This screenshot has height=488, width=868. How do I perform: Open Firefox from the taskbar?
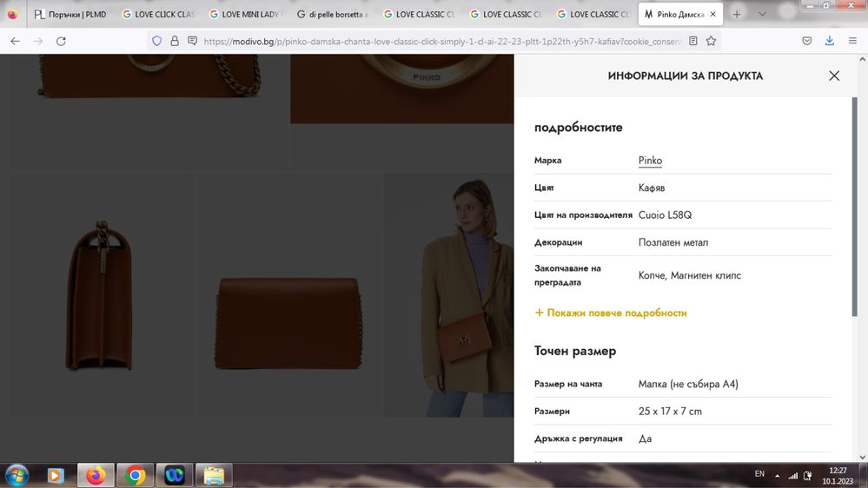96,475
